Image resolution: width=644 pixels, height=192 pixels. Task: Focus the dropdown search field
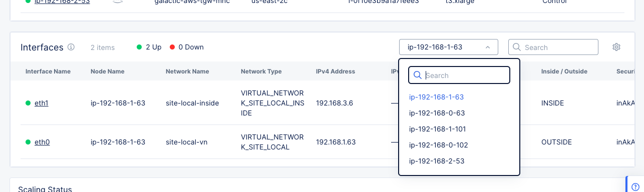pyautogui.click(x=459, y=75)
